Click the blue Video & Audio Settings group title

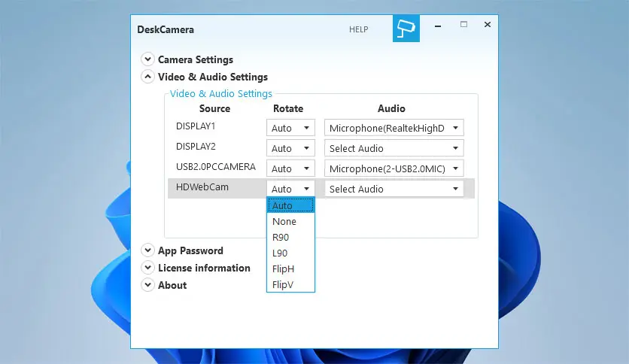click(x=221, y=94)
